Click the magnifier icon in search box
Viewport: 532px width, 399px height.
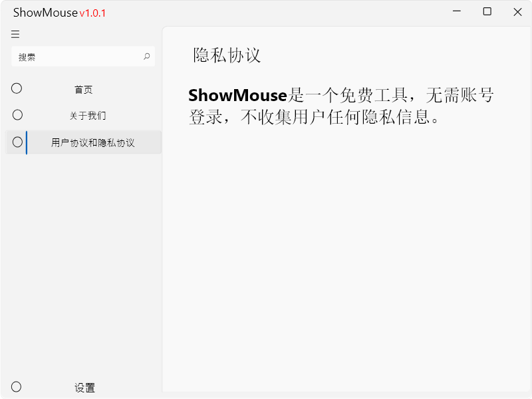pos(147,57)
